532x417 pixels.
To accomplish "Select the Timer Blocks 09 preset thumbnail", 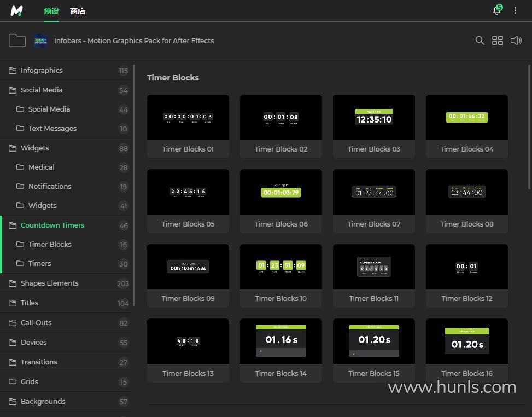I will tap(188, 267).
